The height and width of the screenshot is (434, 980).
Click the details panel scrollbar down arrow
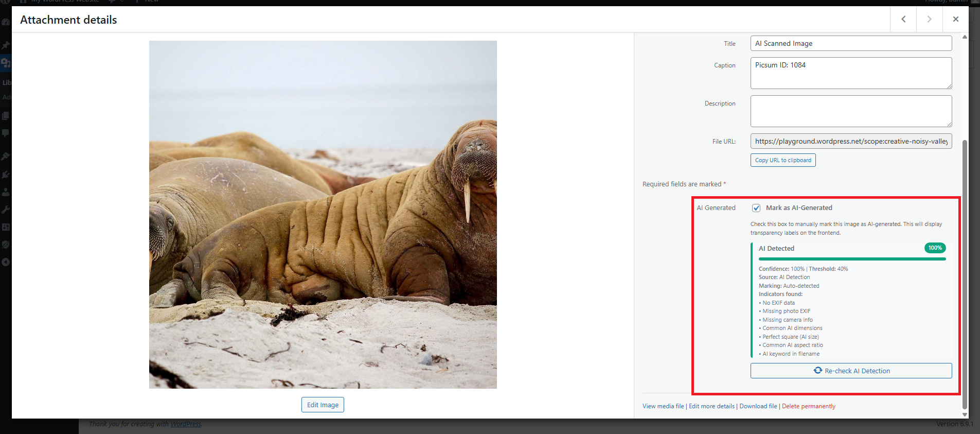click(965, 414)
